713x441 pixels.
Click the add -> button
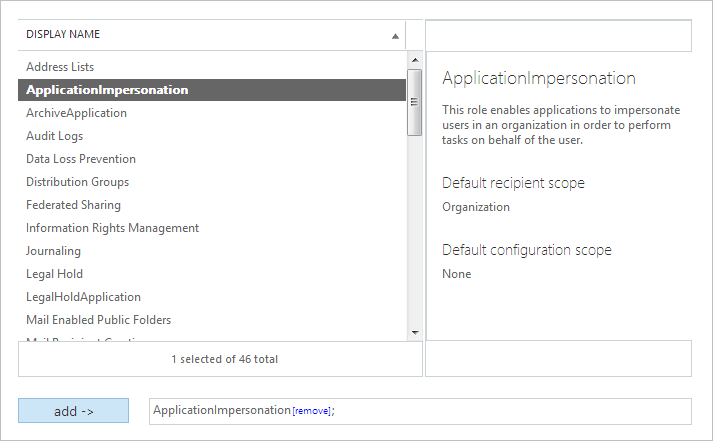(x=73, y=411)
